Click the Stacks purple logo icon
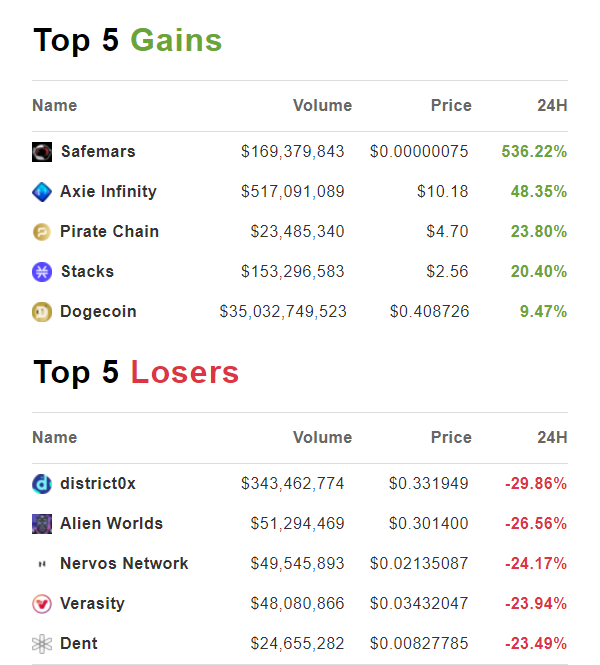Viewport: 600px width, 665px height. coord(42,272)
